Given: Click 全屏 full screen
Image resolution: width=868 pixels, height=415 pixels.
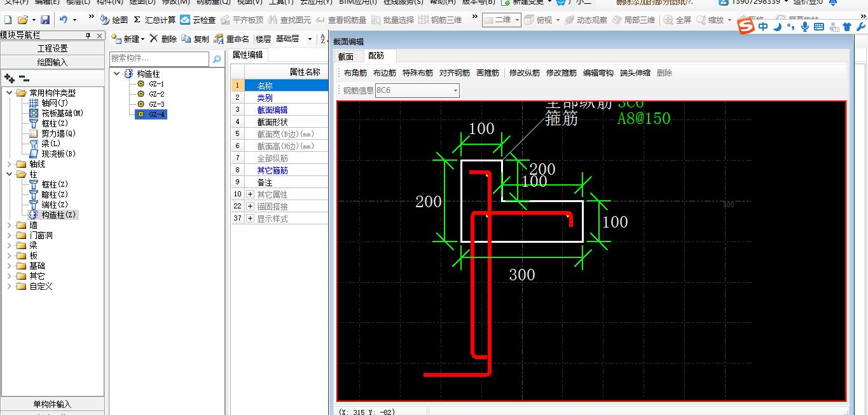Looking at the screenshot, I should pyautogui.click(x=678, y=20).
